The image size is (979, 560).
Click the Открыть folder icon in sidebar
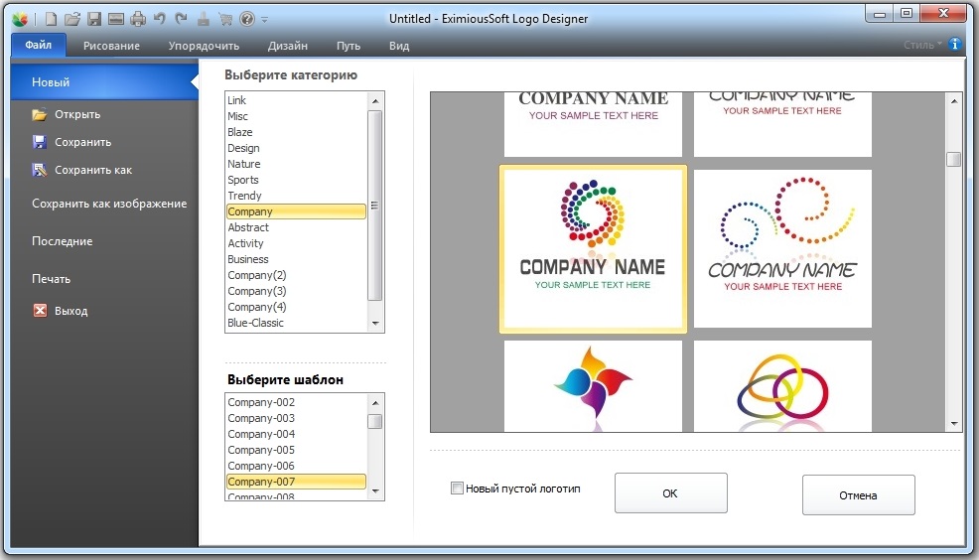point(40,115)
